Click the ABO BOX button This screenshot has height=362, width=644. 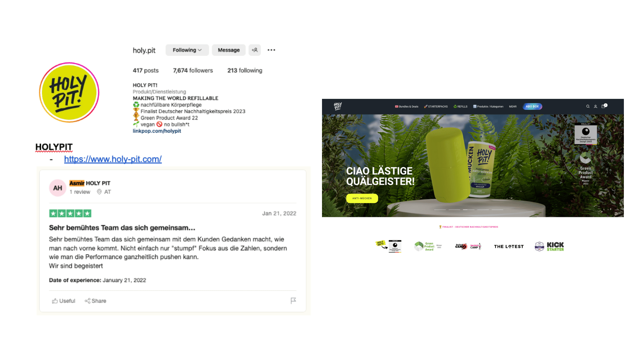532,107
